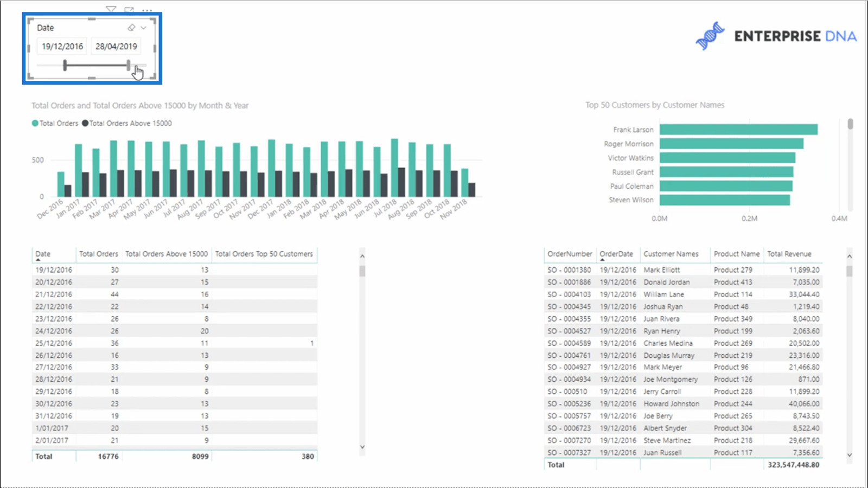This screenshot has width=868, height=488.
Task: Select the total revenue 323,547,448.80
Action: coord(794,465)
